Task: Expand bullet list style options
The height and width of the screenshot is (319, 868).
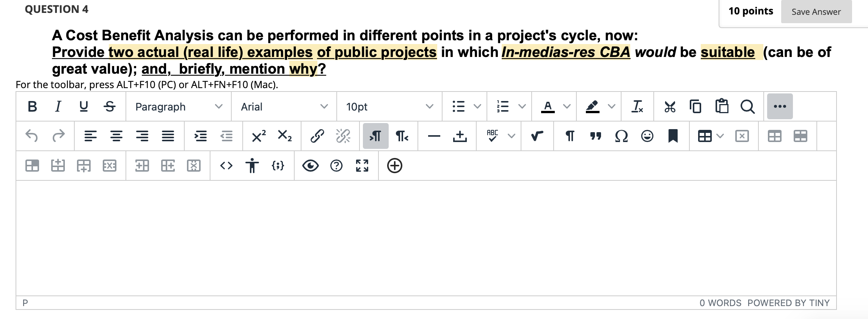Action: (x=477, y=106)
